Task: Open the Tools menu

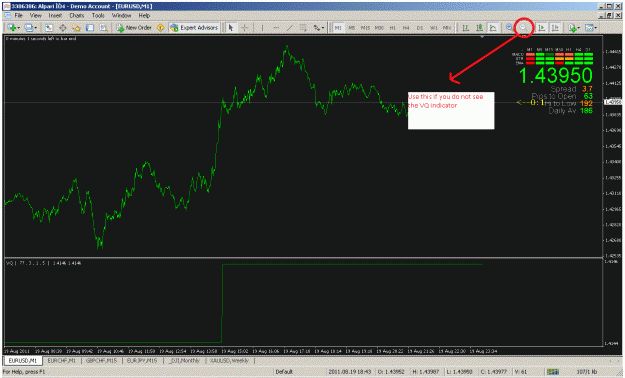Action: coord(98,16)
